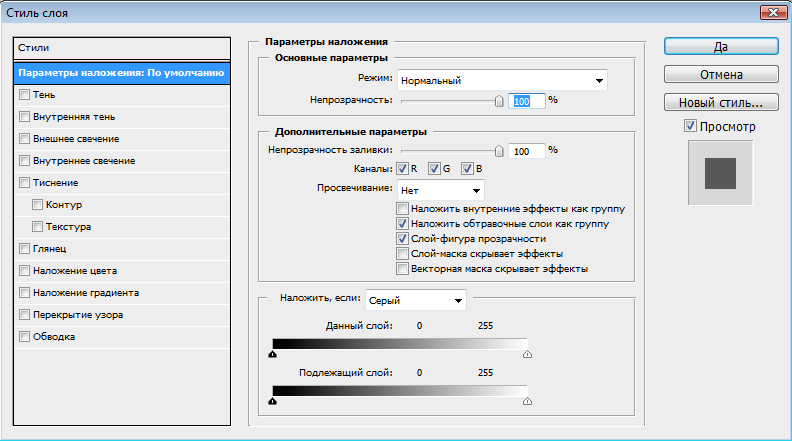Enable Внешнее свечение checkbox

[24, 138]
